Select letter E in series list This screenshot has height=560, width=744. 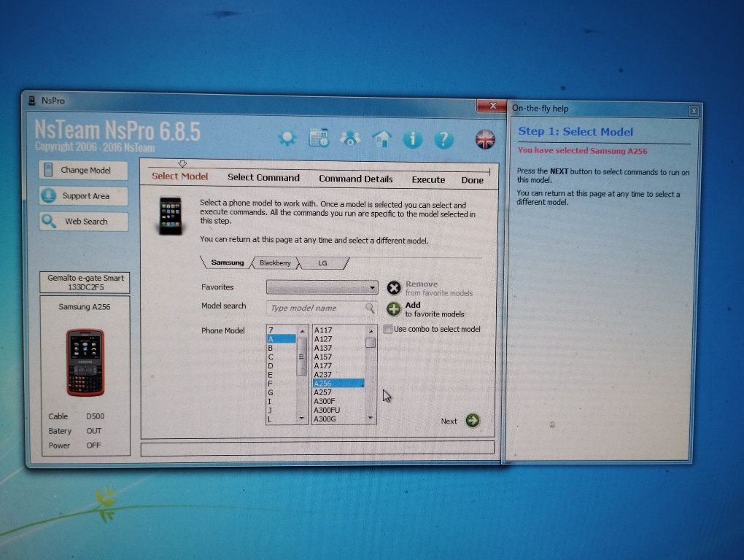pos(282,375)
